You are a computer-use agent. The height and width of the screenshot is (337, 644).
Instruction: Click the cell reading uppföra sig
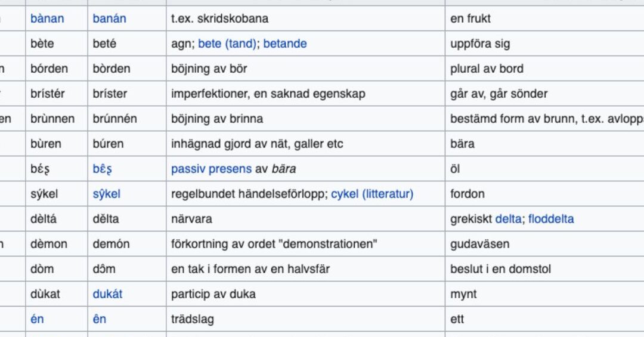click(544, 44)
